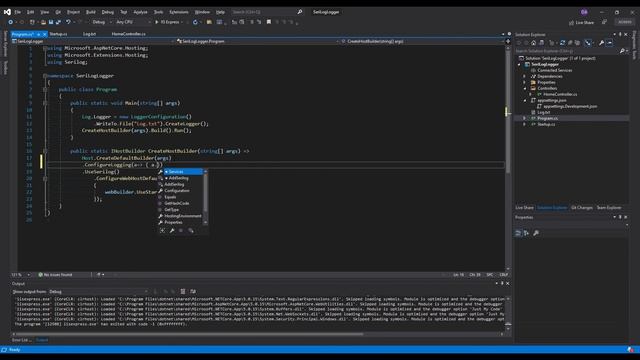Open the SeriLogLogger project navigation dropdown
640x360 pixels.
[x=93, y=41]
